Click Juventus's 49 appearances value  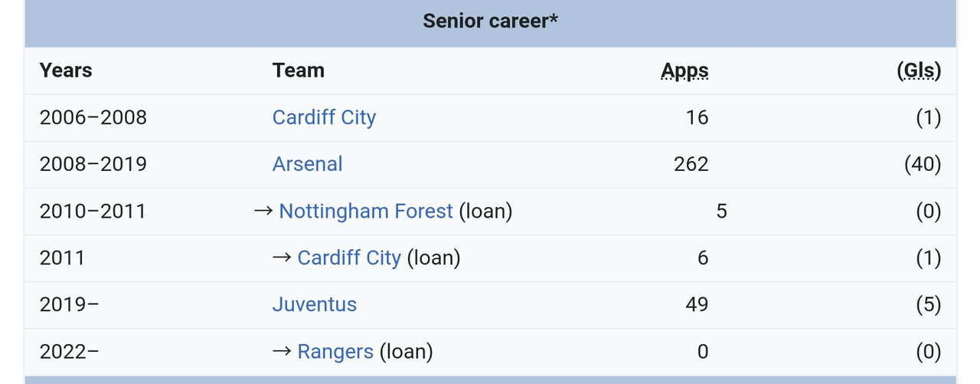[x=697, y=304]
